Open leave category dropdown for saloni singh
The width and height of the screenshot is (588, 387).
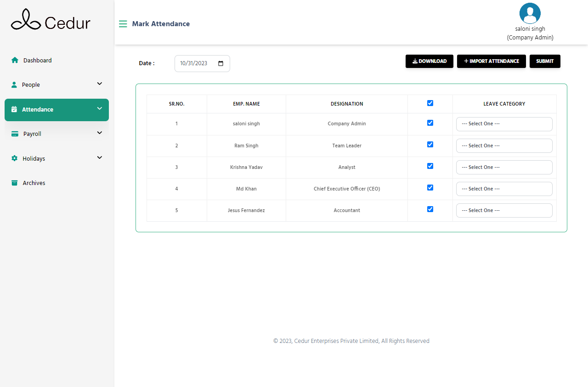tap(504, 124)
